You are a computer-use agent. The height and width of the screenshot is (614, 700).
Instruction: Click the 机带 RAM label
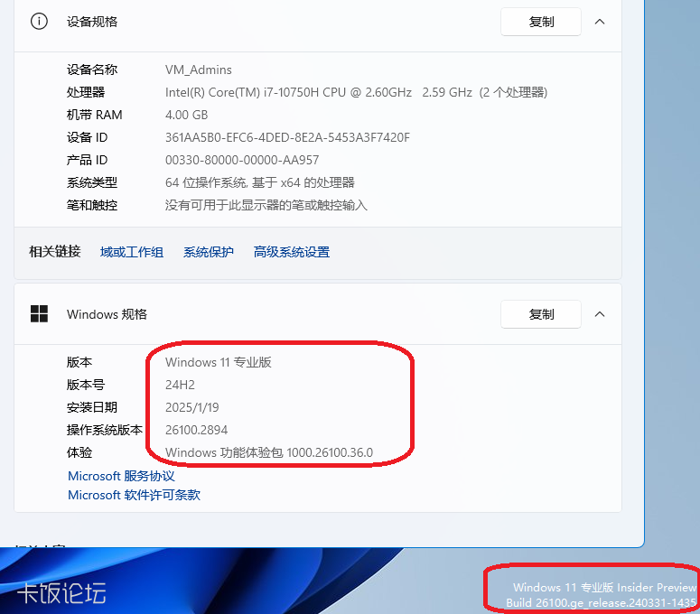(94, 116)
